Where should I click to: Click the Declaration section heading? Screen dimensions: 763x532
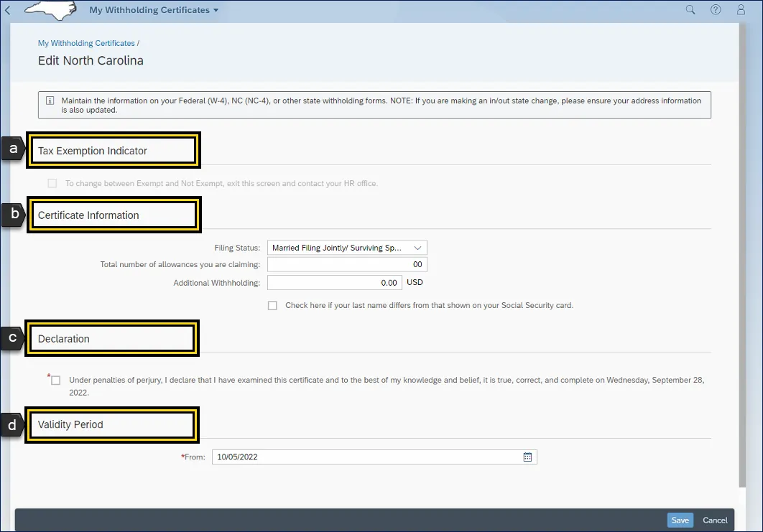(64, 339)
